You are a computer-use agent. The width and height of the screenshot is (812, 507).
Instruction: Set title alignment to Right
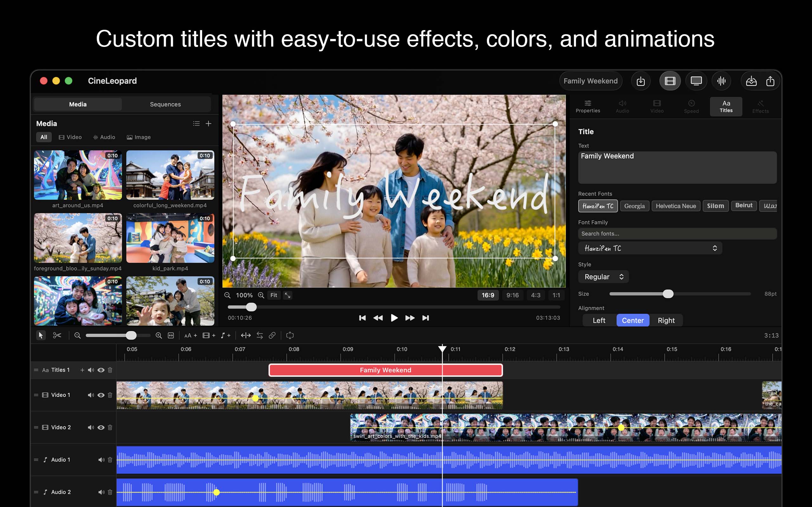pos(666,320)
